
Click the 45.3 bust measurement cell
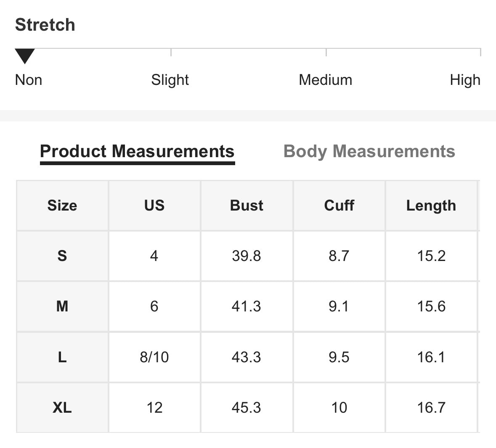tap(247, 408)
